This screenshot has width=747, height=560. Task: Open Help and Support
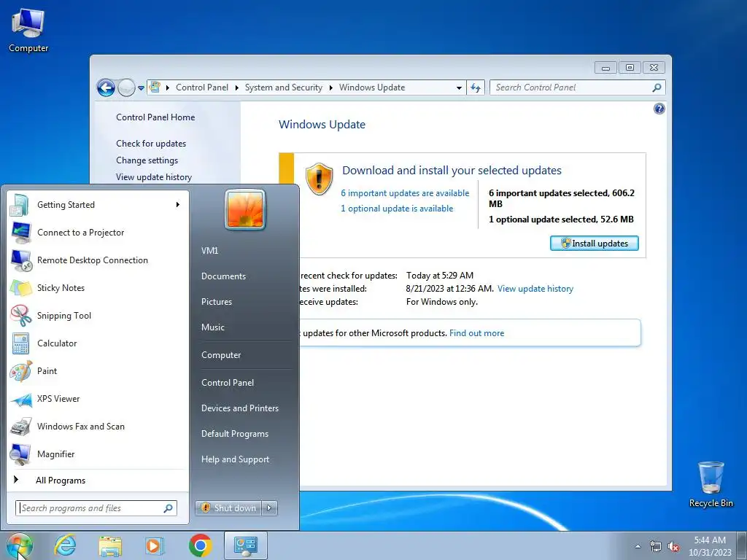(235, 459)
